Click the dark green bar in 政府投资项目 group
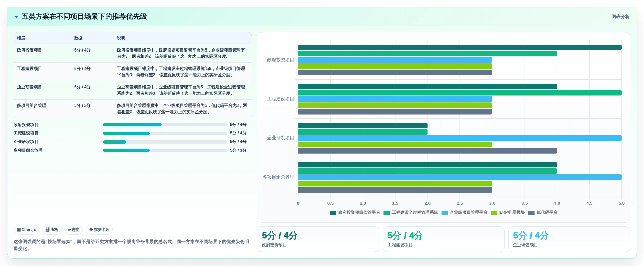The image size is (644, 266). coord(460,47)
